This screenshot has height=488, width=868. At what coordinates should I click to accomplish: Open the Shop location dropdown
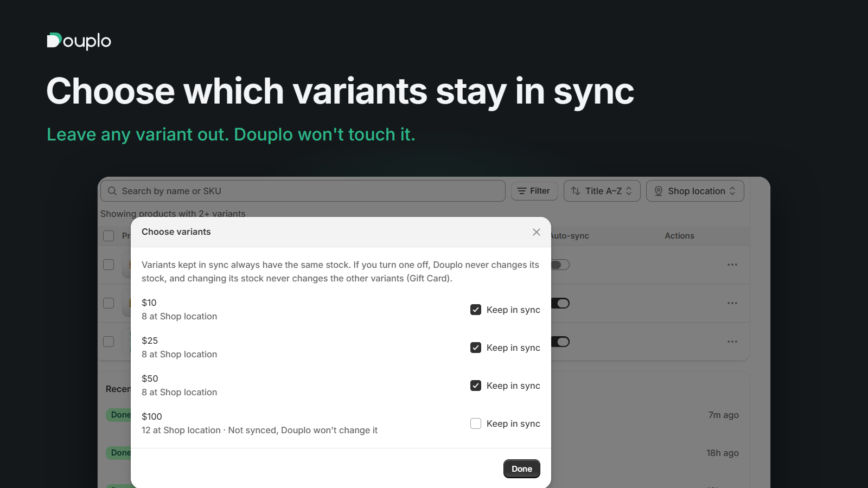(695, 191)
